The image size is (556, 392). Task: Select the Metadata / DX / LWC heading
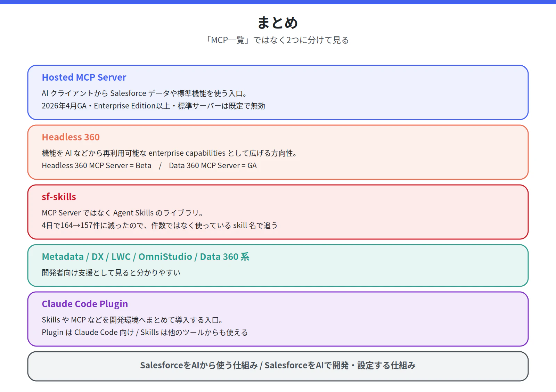pyautogui.click(x=146, y=257)
